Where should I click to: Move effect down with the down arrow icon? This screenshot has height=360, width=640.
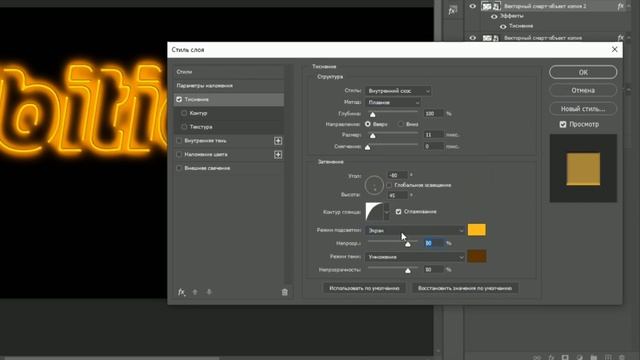tap(209, 292)
